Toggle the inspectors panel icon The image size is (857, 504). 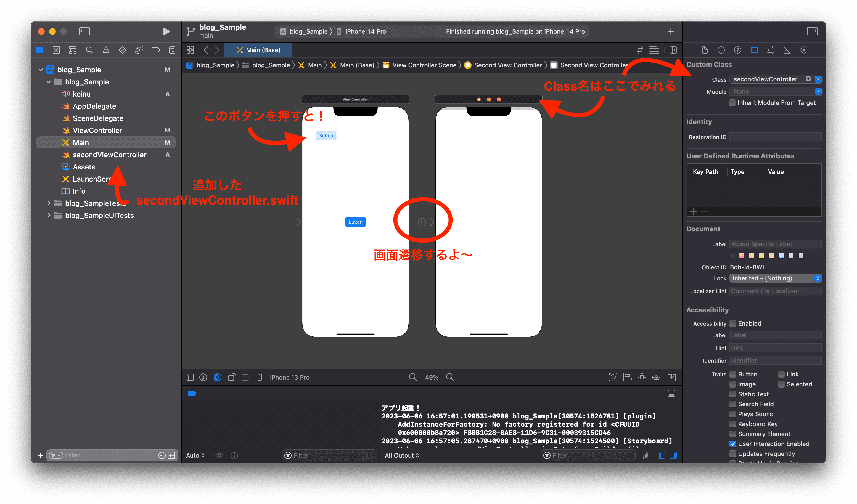[x=812, y=31]
